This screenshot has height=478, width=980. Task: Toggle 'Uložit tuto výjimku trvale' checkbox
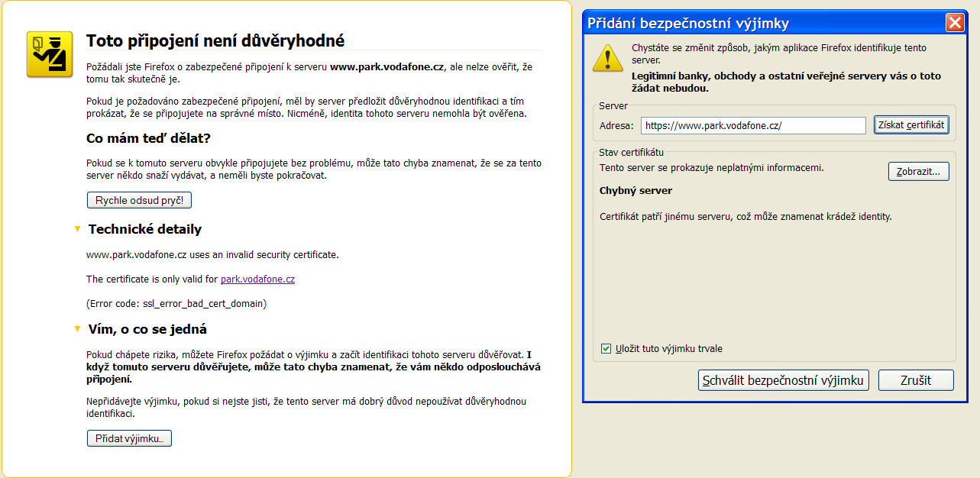(606, 349)
